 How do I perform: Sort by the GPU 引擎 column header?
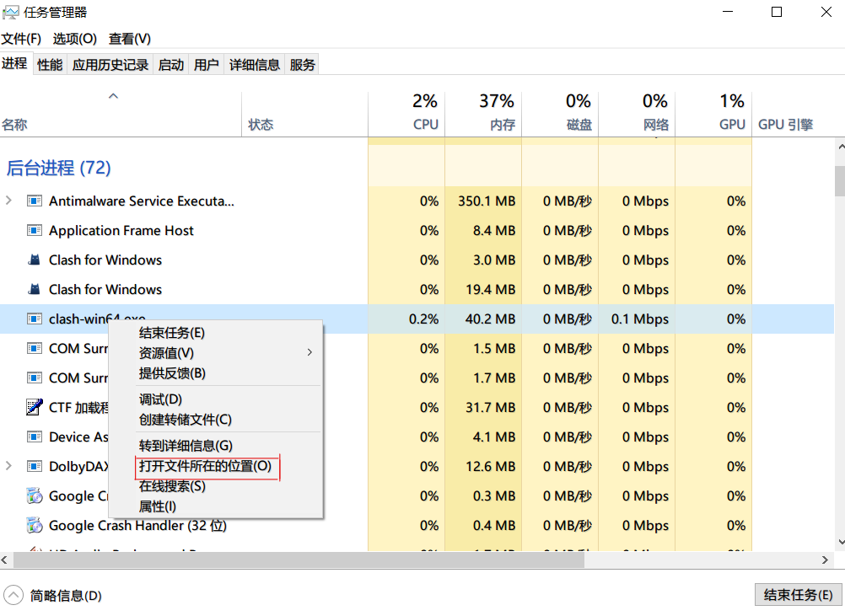(785, 125)
